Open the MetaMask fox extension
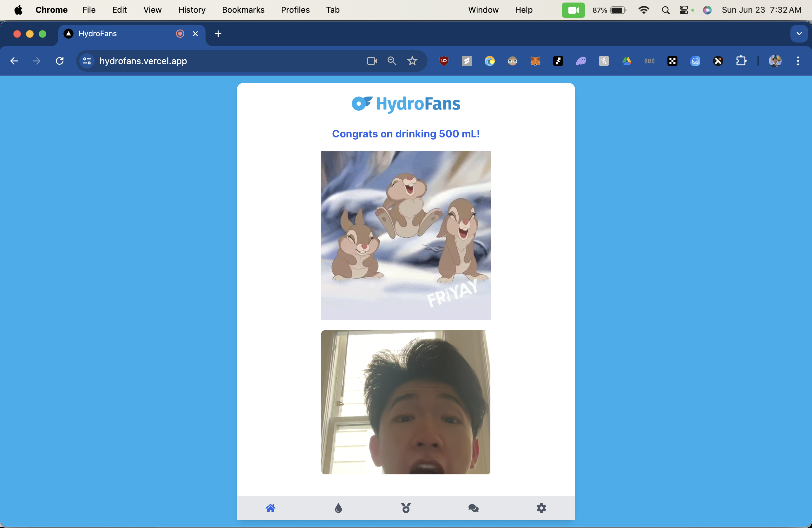Image resolution: width=812 pixels, height=528 pixels. (535, 61)
